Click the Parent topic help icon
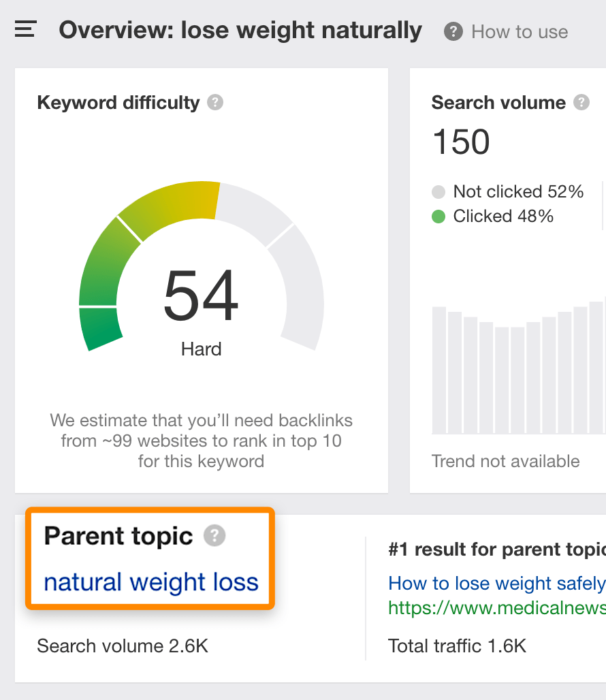Screen dimensions: 606x700 (214, 536)
